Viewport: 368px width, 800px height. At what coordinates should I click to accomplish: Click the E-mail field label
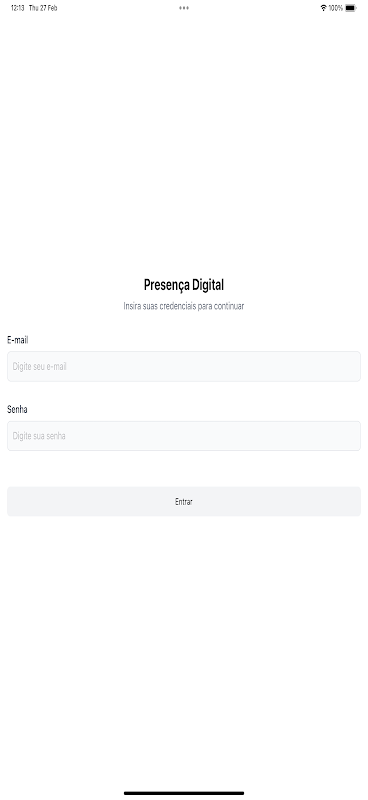tap(18, 340)
